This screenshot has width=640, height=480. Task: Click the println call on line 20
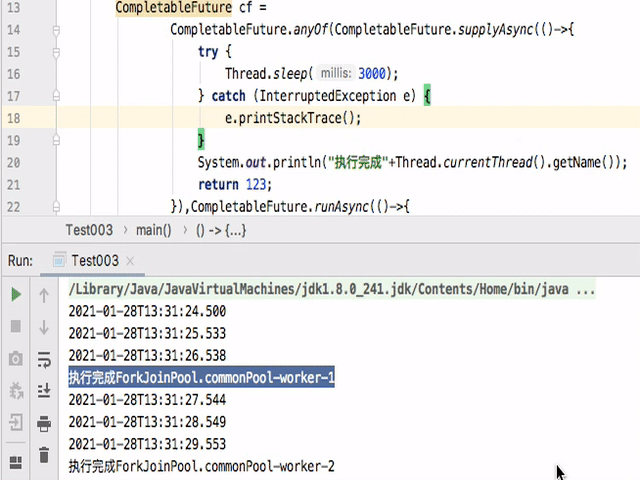(x=297, y=162)
